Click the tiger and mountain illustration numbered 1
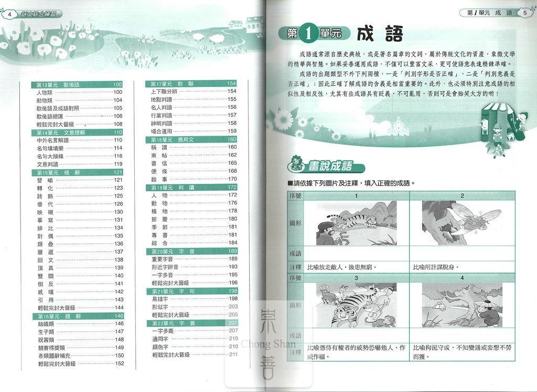 pyautogui.click(x=356, y=223)
